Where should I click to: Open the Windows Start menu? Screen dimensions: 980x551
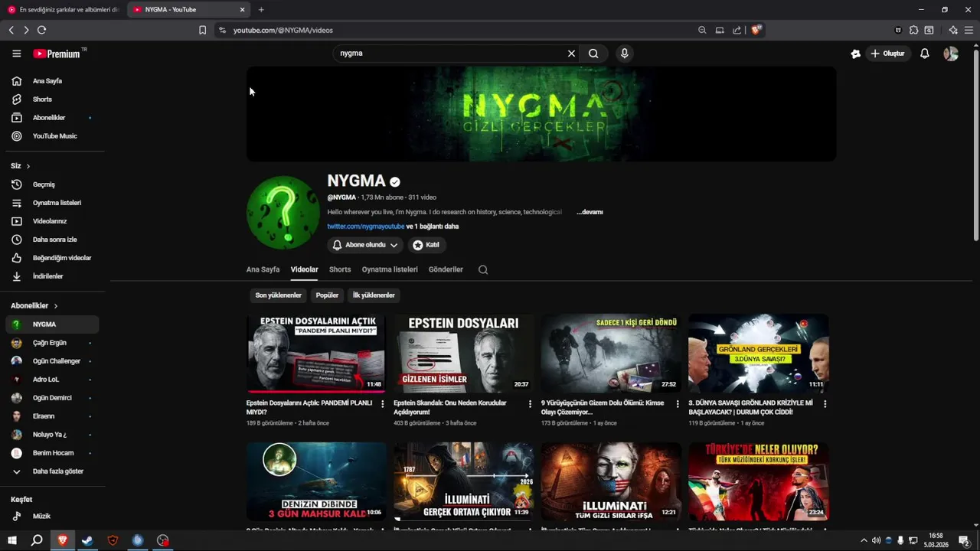12,540
